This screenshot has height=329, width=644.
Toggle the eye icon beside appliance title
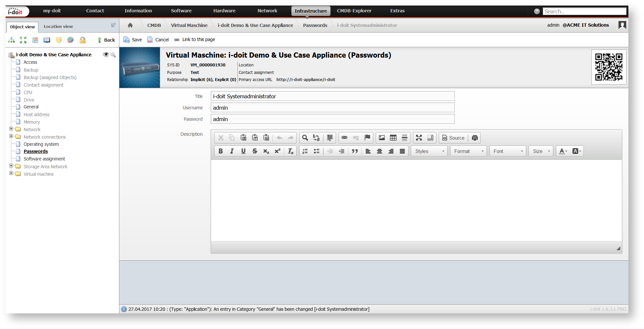[x=105, y=55]
